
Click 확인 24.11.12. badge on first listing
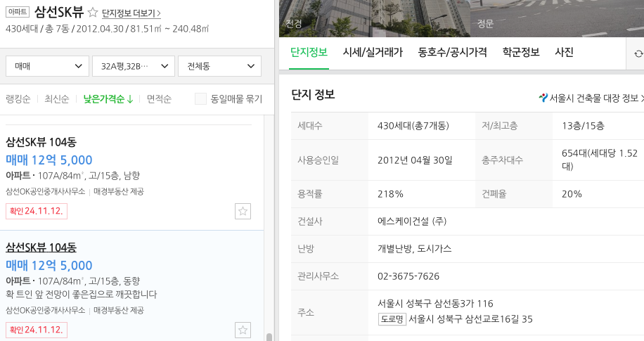[x=37, y=211]
